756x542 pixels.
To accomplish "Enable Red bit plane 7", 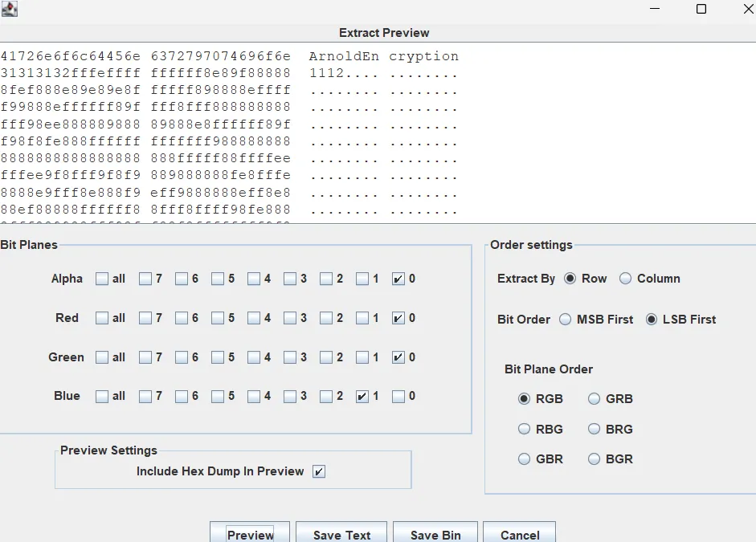I will click(145, 318).
